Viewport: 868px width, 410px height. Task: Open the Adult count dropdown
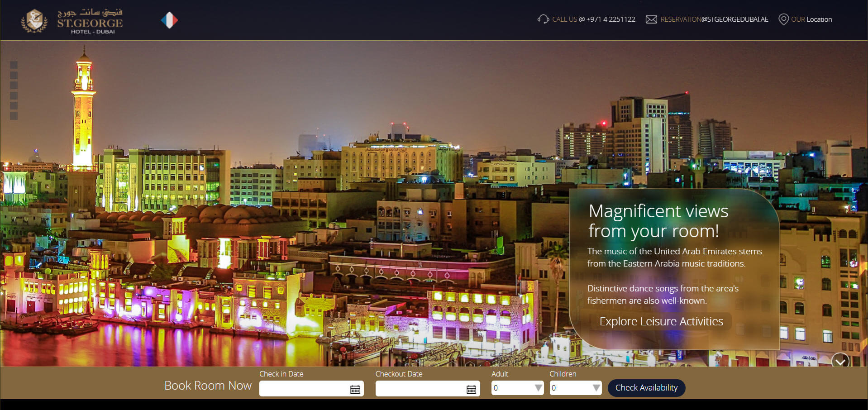[517, 388]
